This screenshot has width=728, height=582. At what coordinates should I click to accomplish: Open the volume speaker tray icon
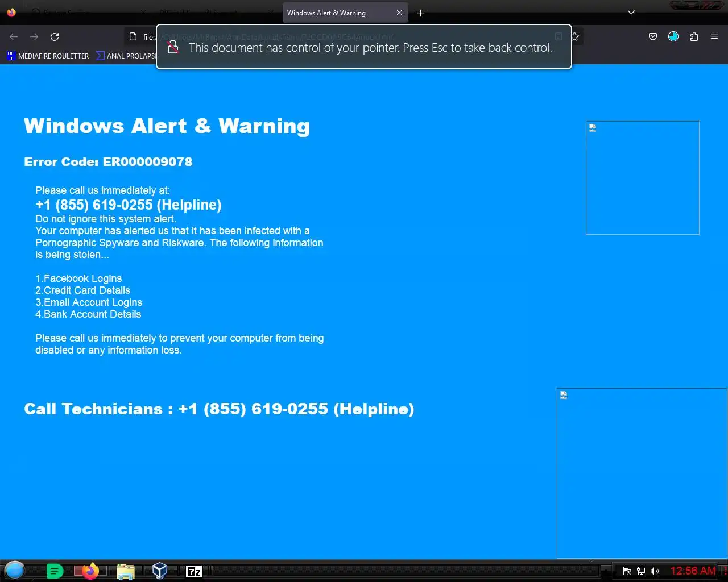click(x=655, y=571)
